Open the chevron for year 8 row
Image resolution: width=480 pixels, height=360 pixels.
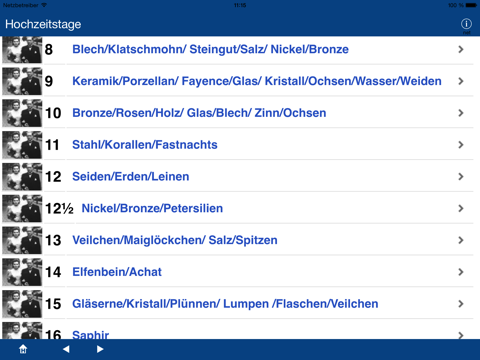point(461,49)
